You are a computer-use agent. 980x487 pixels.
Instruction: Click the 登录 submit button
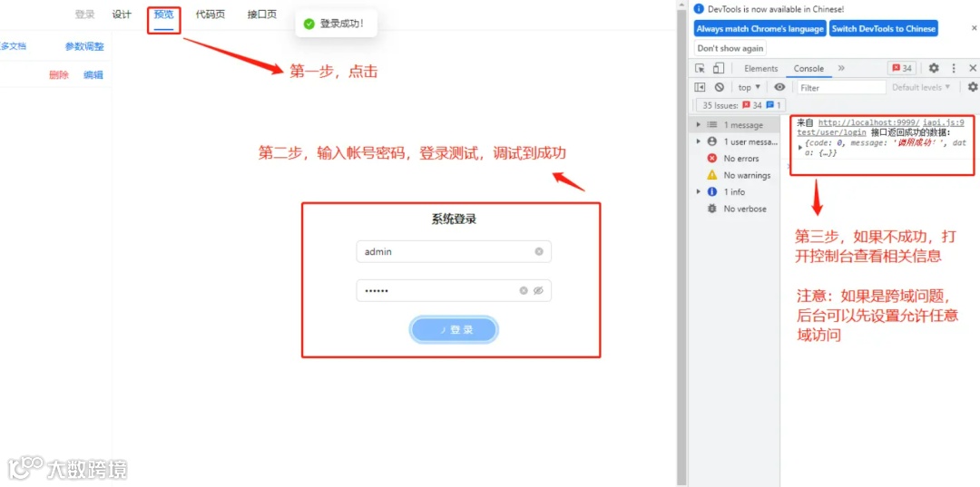click(454, 330)
